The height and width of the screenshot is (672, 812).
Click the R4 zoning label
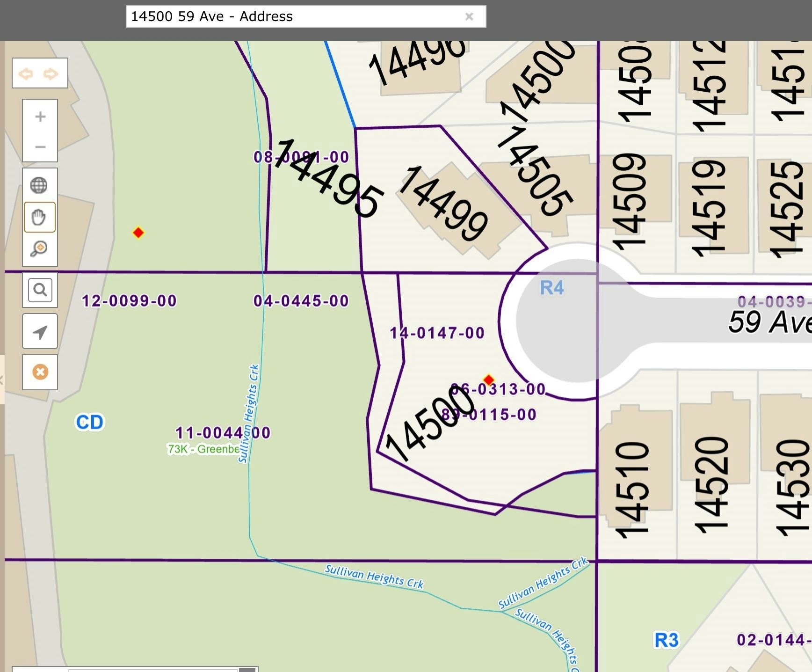coord(552,287)
